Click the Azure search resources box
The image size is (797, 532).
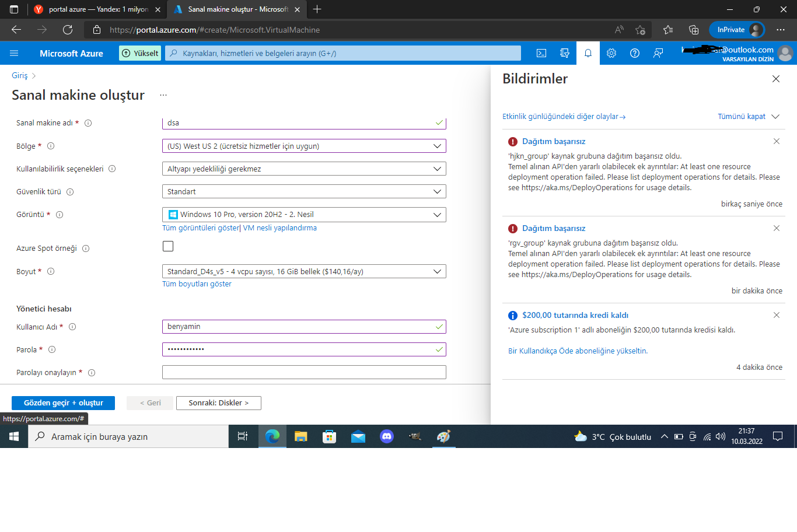(343, 53)
